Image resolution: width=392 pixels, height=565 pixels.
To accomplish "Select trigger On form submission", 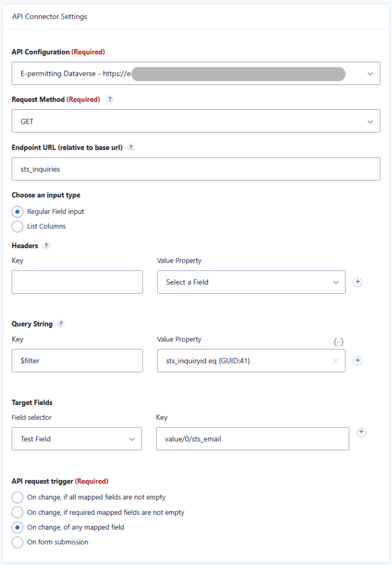I will (17, 542).
